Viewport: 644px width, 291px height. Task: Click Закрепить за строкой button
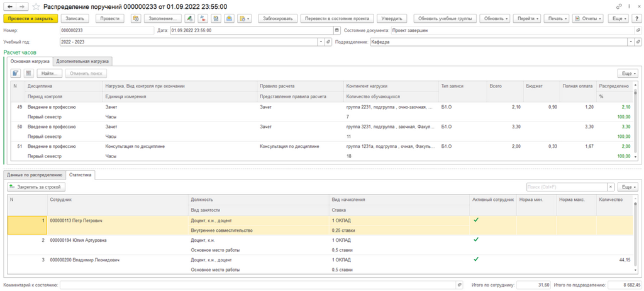[36, 187]
